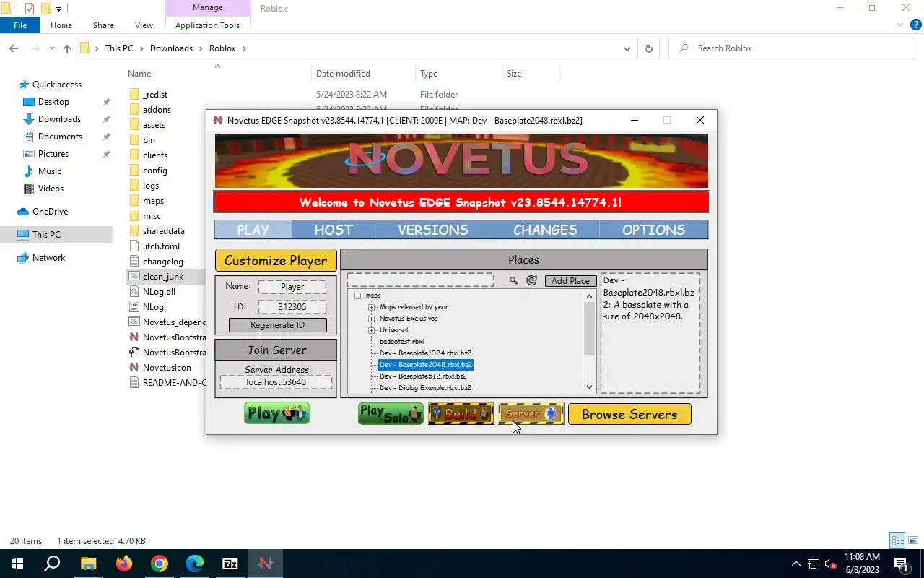Switch to large icons view in Explorer
Viewport: 924px width, 578px height.
pos(913,540)
